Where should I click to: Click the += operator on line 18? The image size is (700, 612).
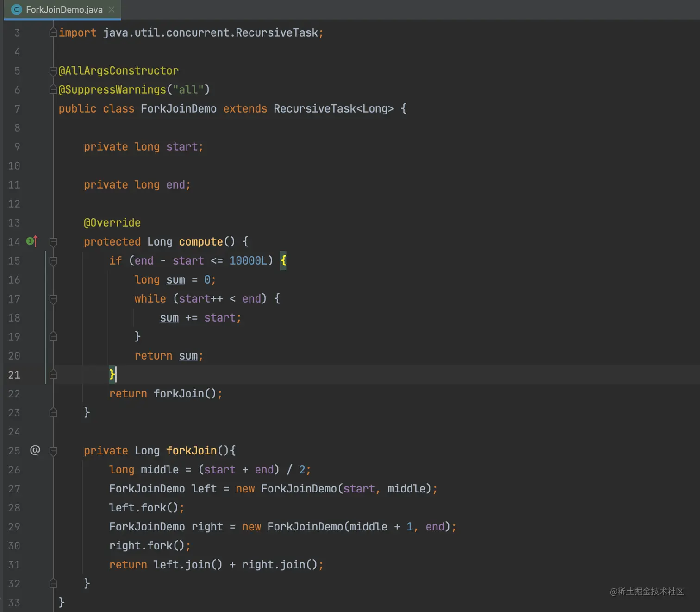pos(191,318)
